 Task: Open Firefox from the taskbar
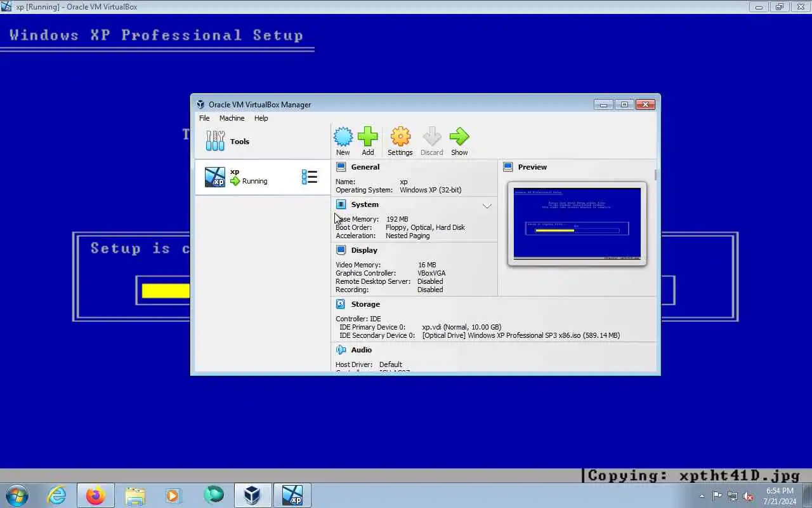pos(96,495)
